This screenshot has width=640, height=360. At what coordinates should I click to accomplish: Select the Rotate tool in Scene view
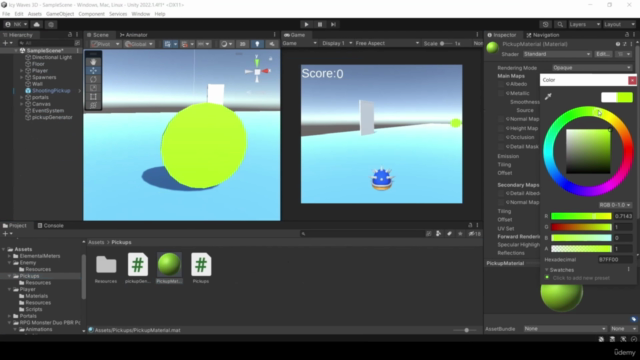(x=93, y=79)
